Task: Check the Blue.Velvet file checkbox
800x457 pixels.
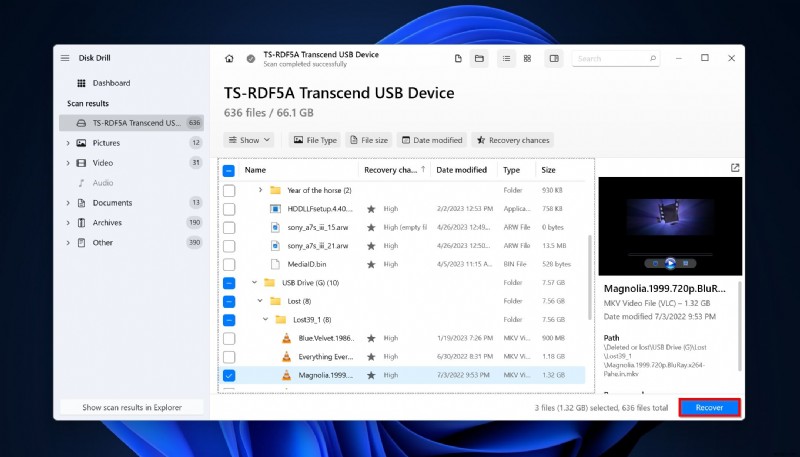Action: click(x=229, y=338)
